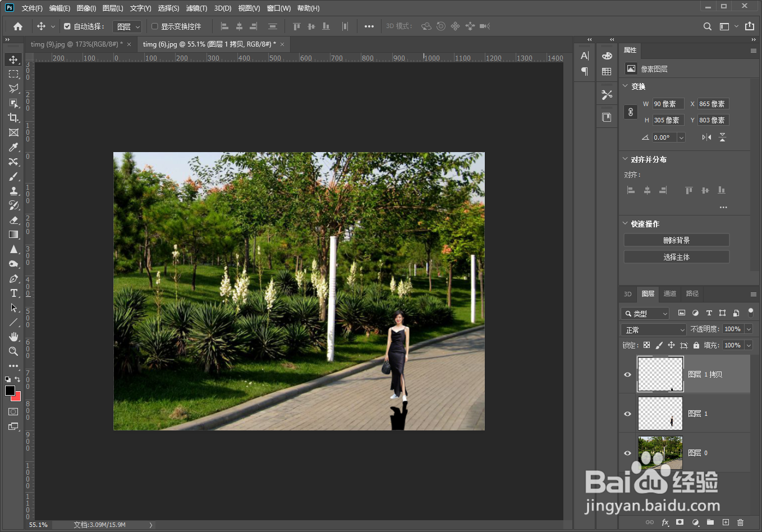Viewport: 762px width, 532px height.
Task: Delete layer with trash icon
Action: click(740, 522)
